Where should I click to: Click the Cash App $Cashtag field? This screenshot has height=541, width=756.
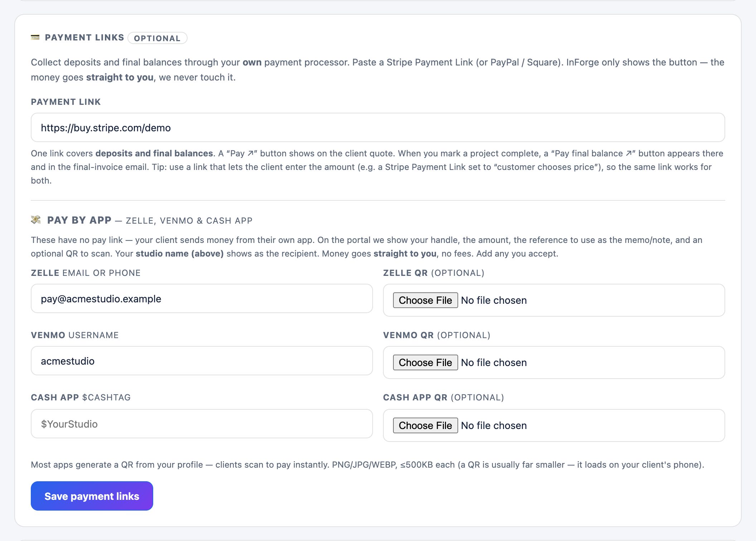202,424
